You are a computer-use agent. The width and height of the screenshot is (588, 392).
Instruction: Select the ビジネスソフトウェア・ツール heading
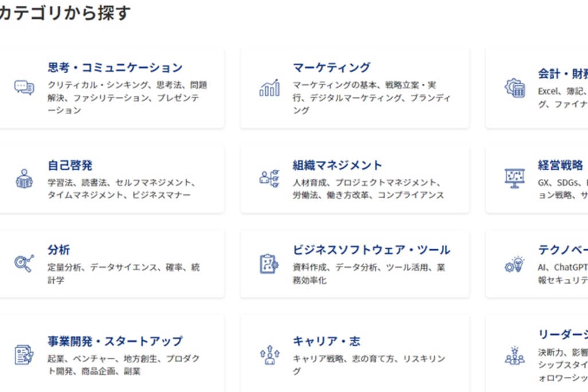click(x=371, y=250)
